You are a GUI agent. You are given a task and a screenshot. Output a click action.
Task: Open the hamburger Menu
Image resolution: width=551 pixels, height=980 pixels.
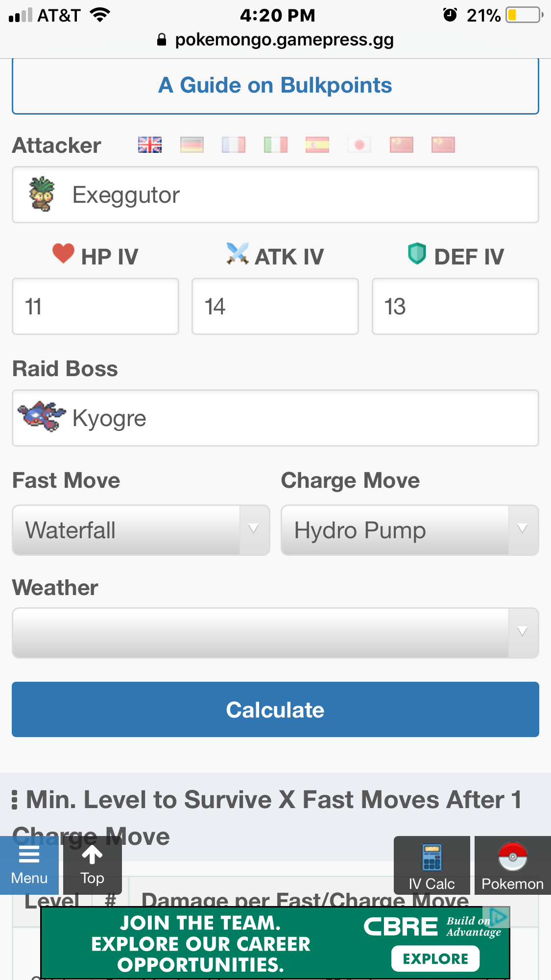(29, 865)
